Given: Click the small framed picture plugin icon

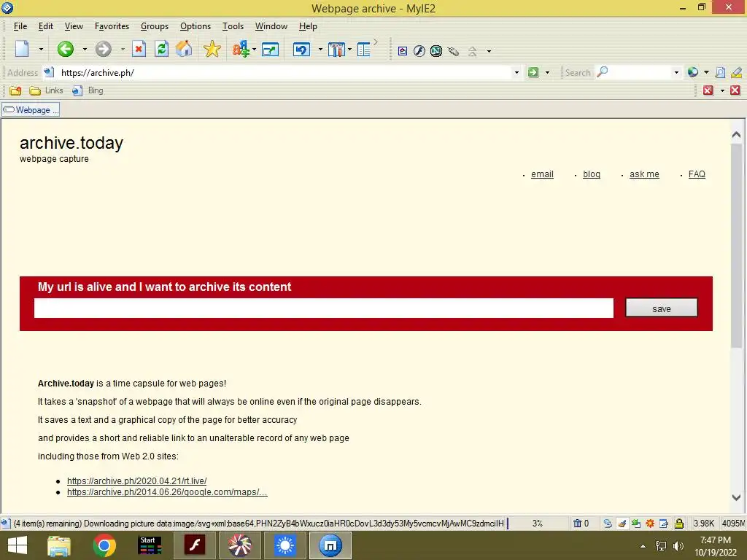Looking at the screenshot, I should [403, 51].
